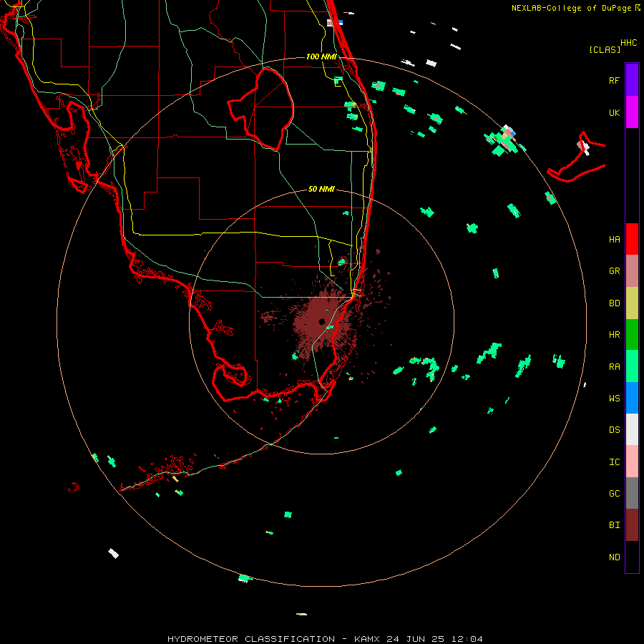Click the BI text label in legend
Image resolution: width=644 pixels, height=644 pixels.
pos(614,525)
